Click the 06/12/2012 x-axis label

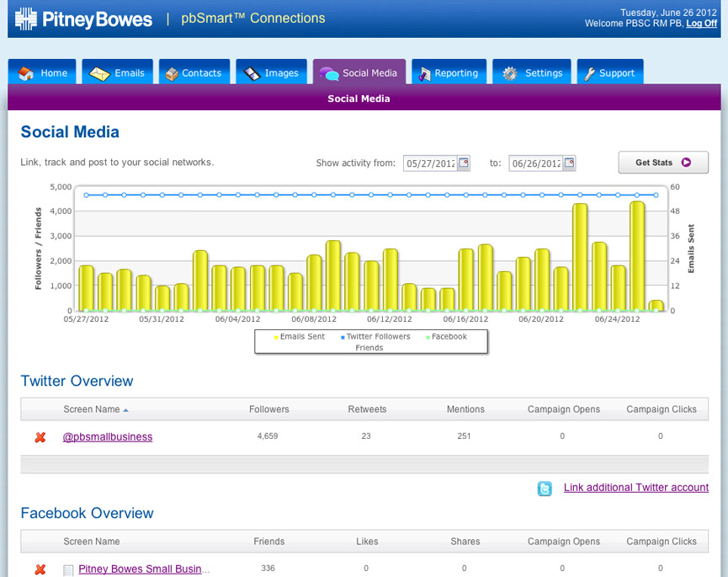(390, 319)
